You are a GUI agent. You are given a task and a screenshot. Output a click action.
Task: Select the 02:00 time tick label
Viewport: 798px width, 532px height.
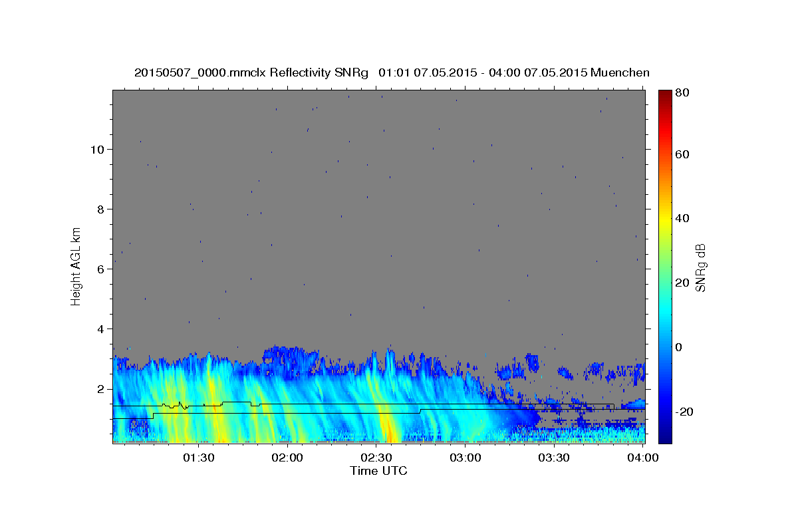[x=287, y=458]
